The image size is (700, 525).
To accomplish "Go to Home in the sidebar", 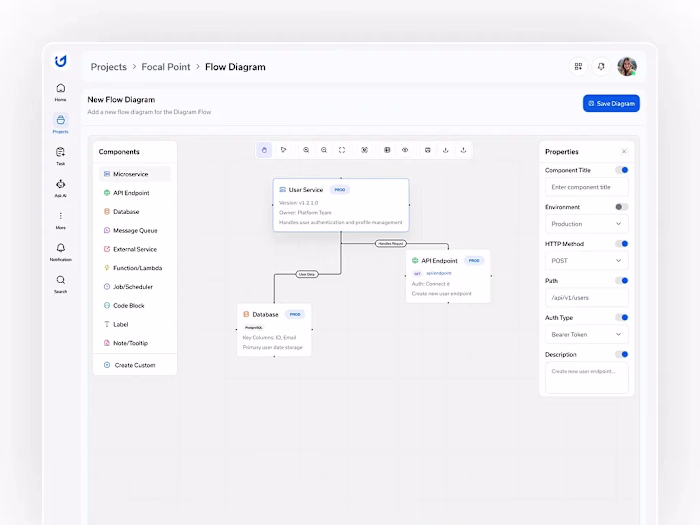I will 61,92.
